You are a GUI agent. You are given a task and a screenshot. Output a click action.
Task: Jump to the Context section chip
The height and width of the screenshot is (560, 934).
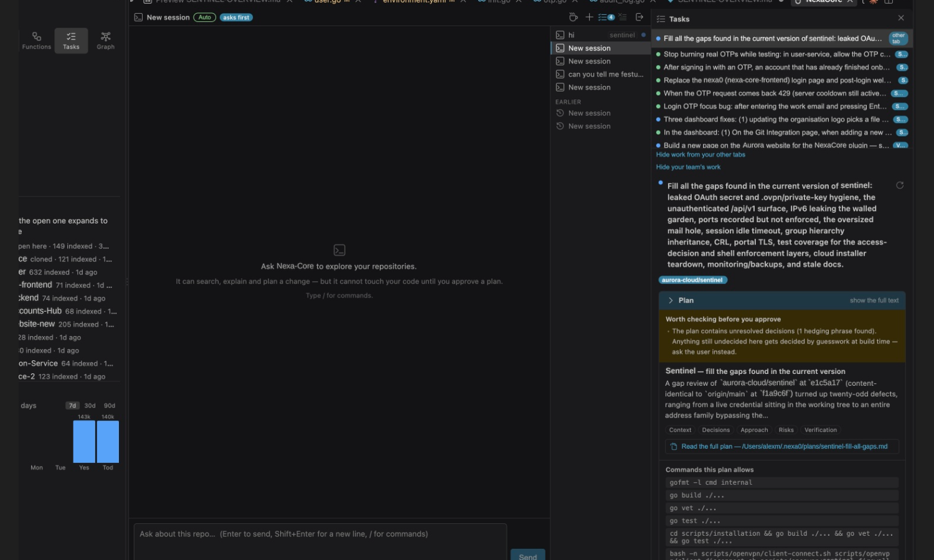tap(680, 430)
